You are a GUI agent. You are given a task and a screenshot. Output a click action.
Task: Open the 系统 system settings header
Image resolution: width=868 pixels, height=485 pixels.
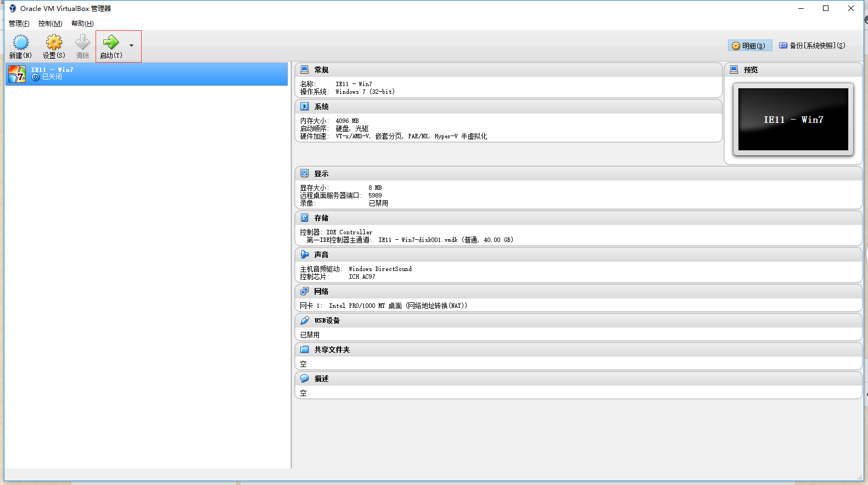pos(509,106)
